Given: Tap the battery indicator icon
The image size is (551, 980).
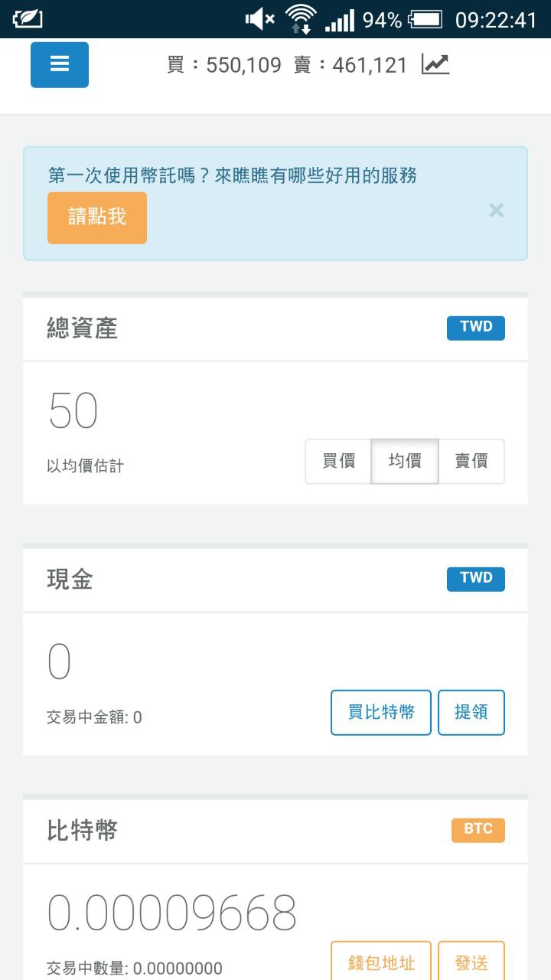Looking at the screenshot, I should (425, 18).
